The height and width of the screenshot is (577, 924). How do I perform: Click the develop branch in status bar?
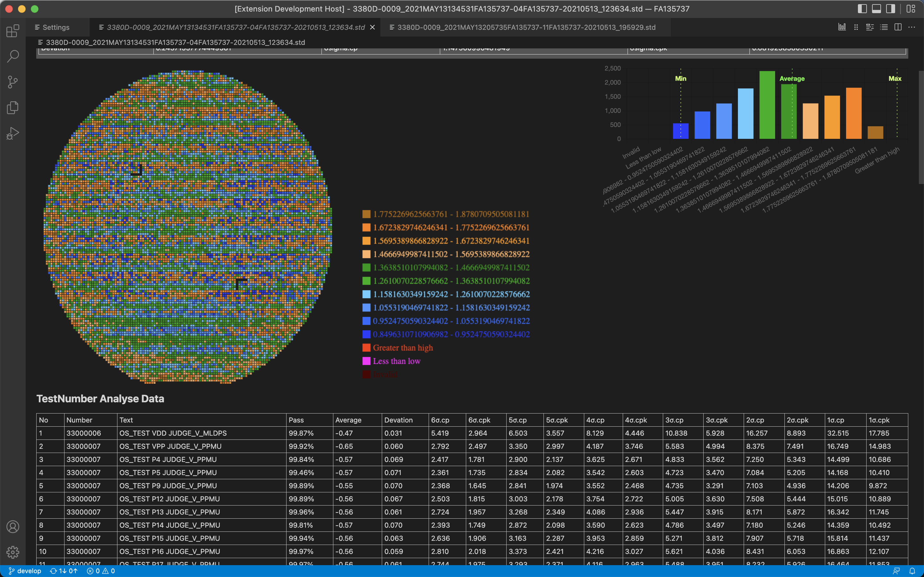(25, 571)
